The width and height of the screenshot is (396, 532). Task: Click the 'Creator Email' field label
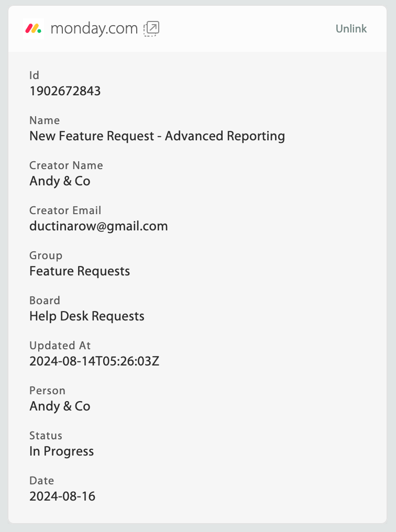click(65, 210)
